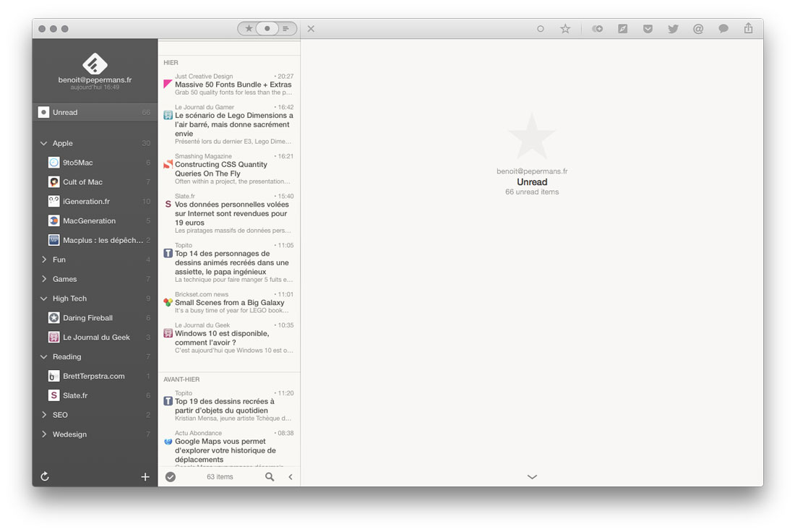Save to Pocket icon in toolbar
795x532 pixels.
[648, 29]
